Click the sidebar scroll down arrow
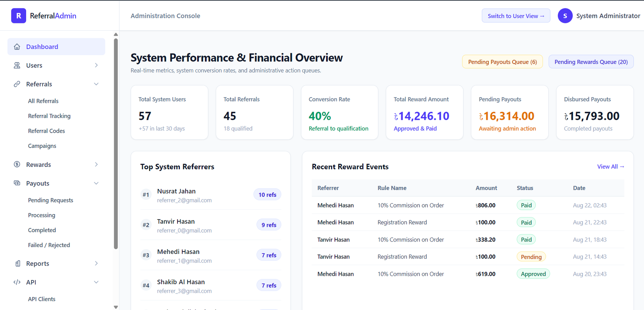This screenshot has width=644, height=310. 116,307
